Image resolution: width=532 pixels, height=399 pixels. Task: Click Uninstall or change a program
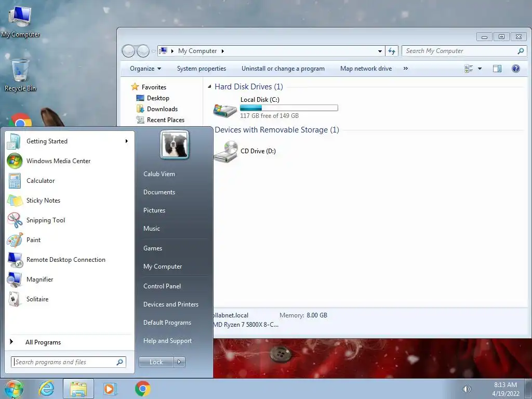coord(283,69)
